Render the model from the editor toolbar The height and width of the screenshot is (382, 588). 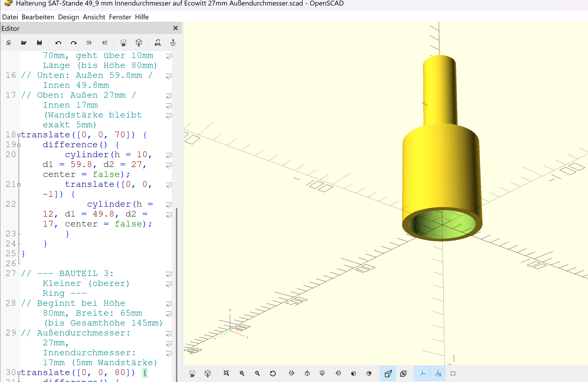coord(139,42)
